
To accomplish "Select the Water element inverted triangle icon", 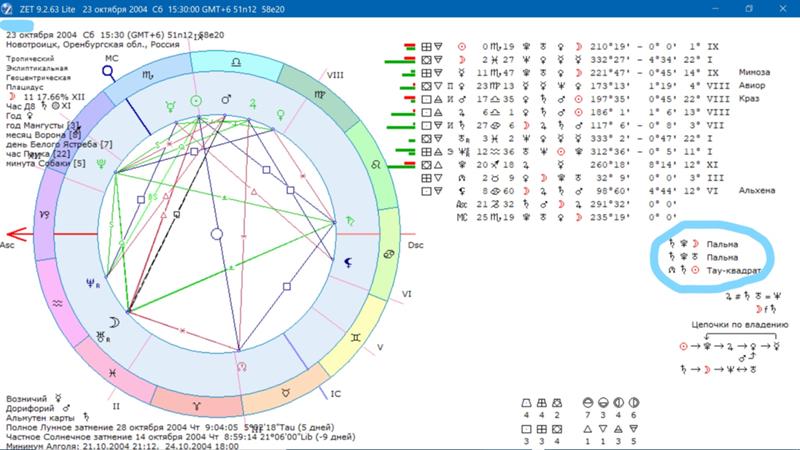I will [603, 429].
